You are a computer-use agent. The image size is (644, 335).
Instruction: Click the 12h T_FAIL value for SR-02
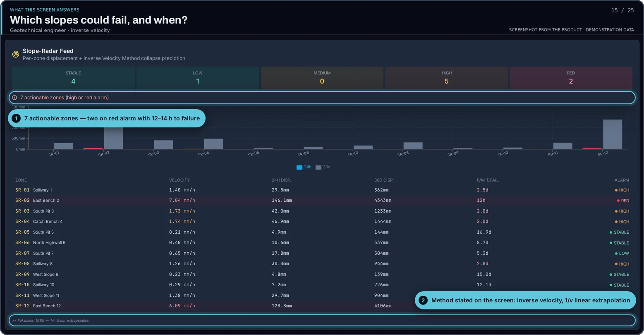click(x=481, y=200)
